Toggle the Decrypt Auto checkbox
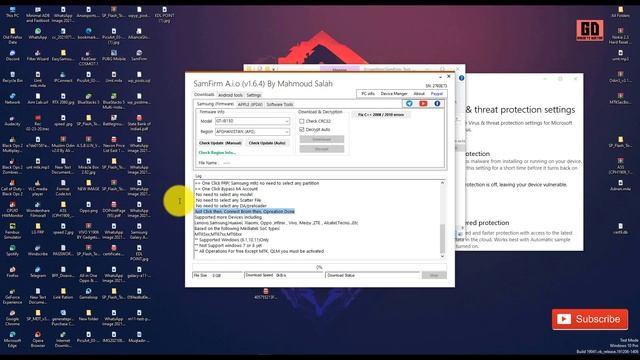 click(302, 129)
